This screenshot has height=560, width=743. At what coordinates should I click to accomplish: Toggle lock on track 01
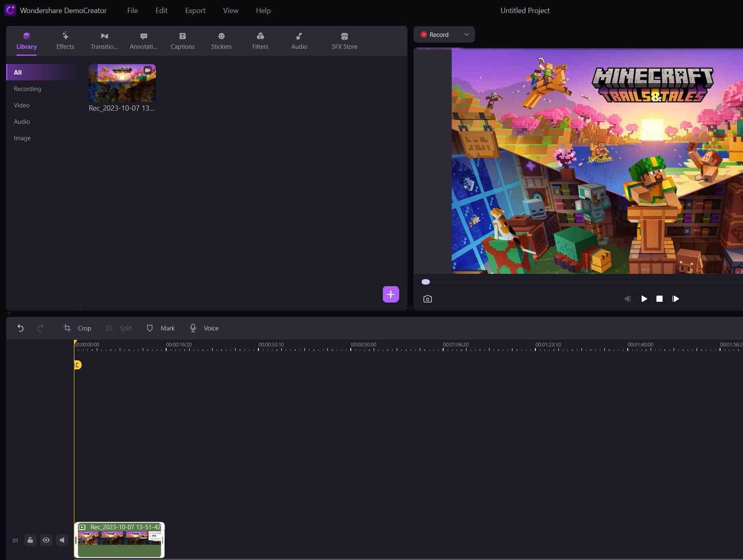point(30,540)
